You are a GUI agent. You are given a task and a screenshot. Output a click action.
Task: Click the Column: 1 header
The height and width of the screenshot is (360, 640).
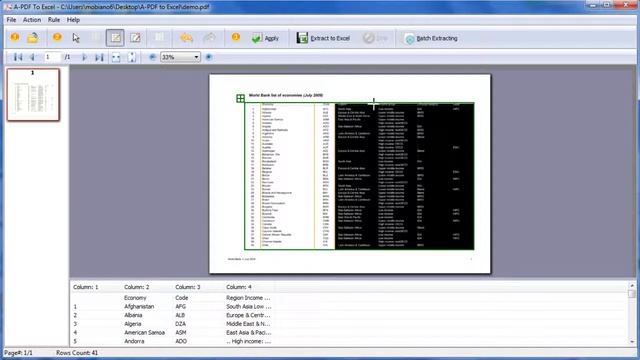pyautogui.click(x=86, y=287)
